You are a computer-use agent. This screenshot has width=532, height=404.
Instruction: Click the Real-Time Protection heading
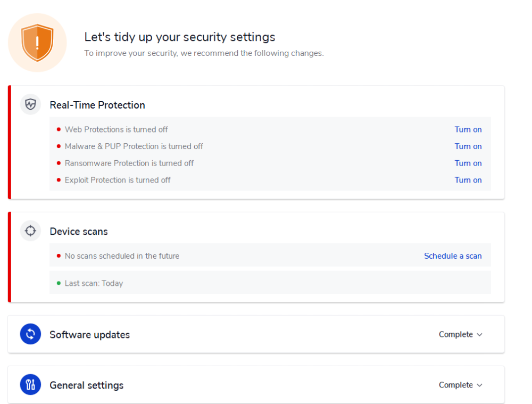point(97,105)
